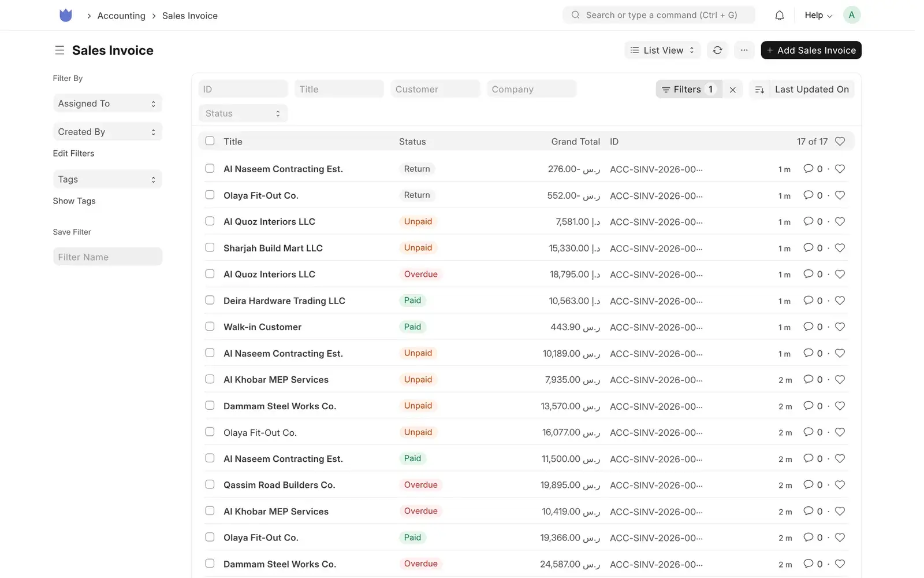Like the Olaya Fit-Out Co. 552.00 invoice
Screen dimensions: 924x578
tap(840, 195)
